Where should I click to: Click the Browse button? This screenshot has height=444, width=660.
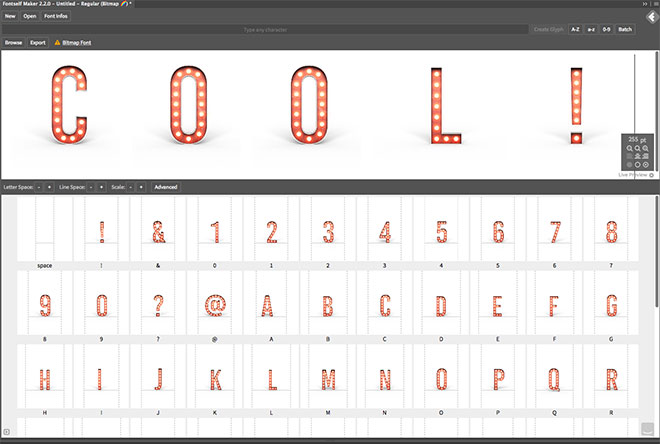click(13, 43)
